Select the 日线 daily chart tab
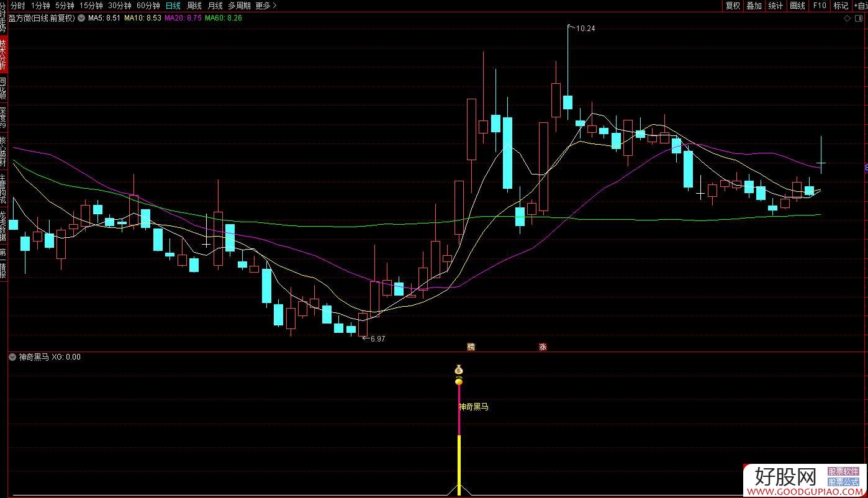 173,6
